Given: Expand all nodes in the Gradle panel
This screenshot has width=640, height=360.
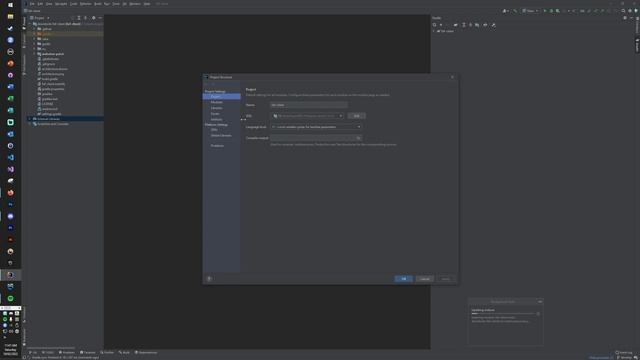Looking at the screenshot, I should click(x=464, y=25).
